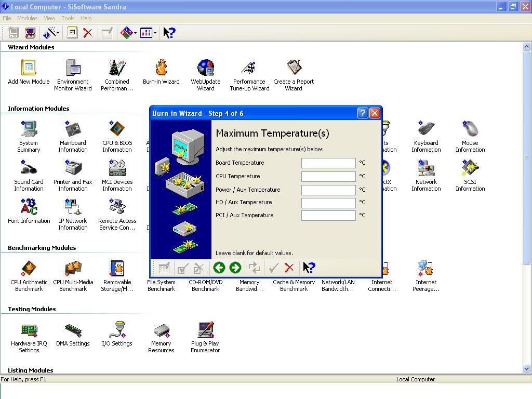Image resolution: width=532 pixels, height=399 pixels.
Task: Run the CPU Arithmetic Benchmark
Action: 29,275
